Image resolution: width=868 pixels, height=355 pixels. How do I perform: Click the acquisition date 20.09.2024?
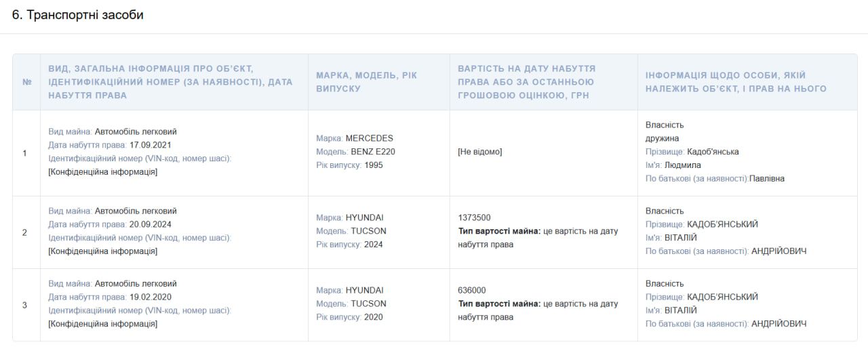point(150,224)
